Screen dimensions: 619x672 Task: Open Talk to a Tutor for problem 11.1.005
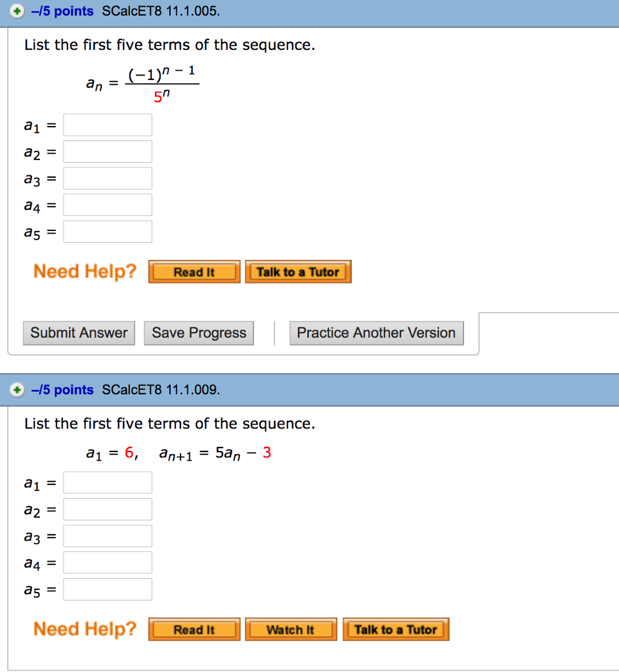(x=298, y=271)
